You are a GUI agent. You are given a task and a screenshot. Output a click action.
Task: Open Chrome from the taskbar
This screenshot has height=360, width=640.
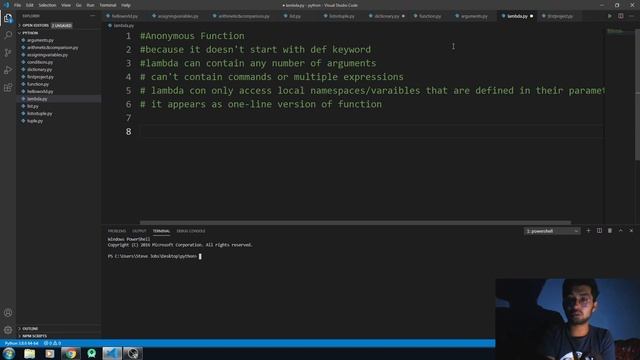(x=71, y=353)
